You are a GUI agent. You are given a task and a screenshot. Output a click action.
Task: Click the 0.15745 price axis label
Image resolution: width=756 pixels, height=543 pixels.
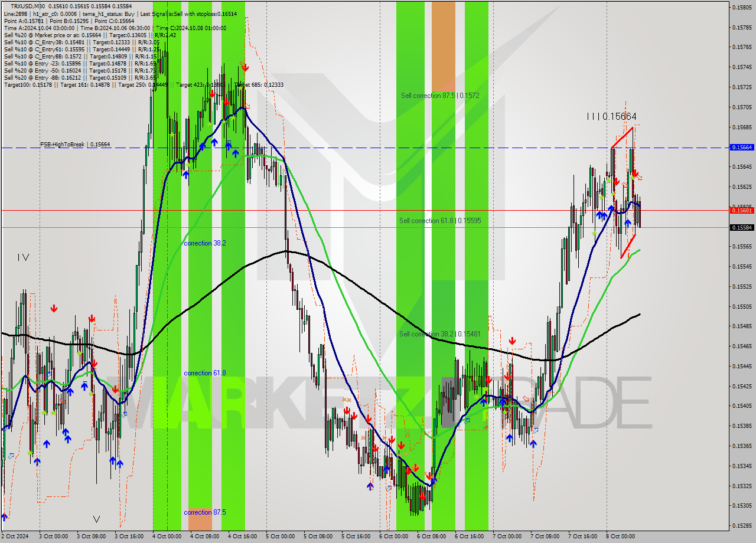(x=741, y=67)
